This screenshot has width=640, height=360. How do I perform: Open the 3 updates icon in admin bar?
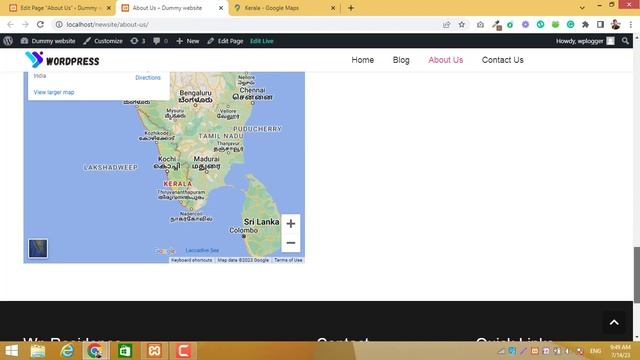[x=138, y=41]
